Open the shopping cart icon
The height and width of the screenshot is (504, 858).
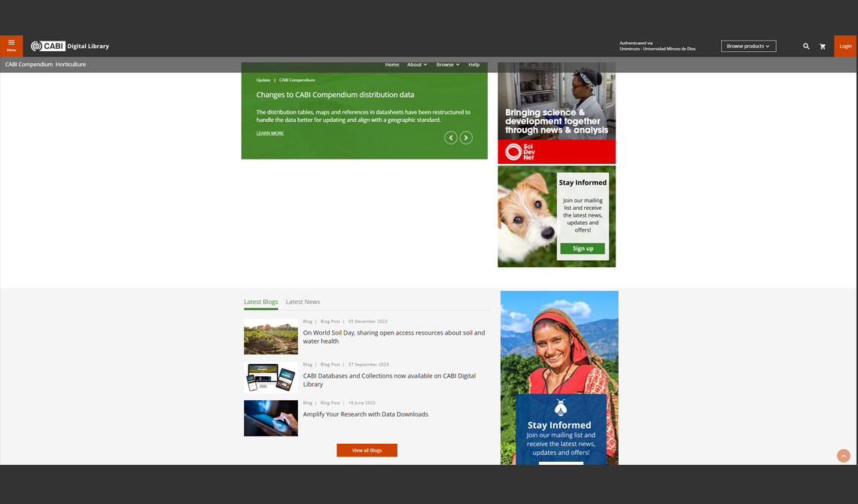coord(823,47)
